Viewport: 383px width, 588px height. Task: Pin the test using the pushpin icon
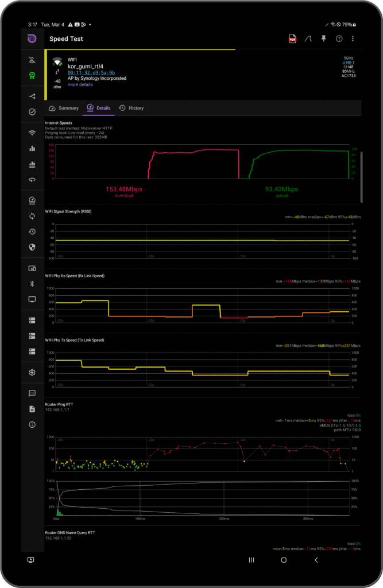323,38
